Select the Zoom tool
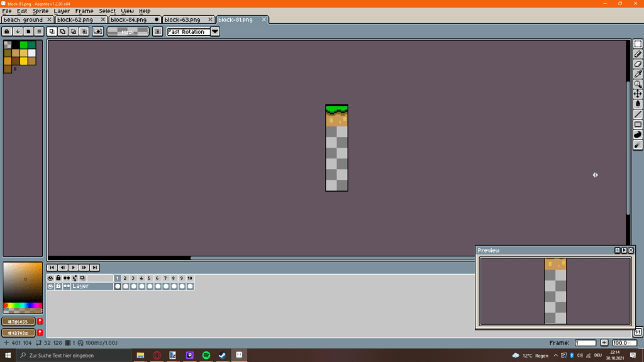Screen dimensions: 644x362 pos(638,84)
